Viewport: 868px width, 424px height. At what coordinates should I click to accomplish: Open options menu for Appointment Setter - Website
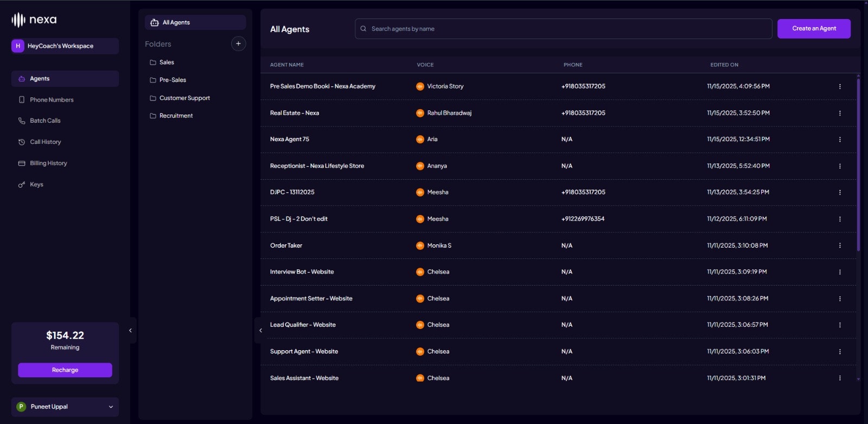click(840, 299)
